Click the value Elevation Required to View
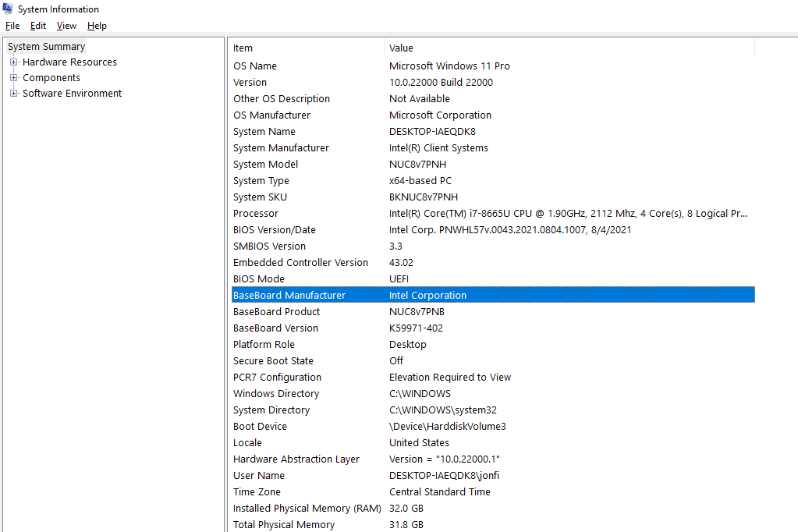Viewport: 798px width, 532px height. coord(450,378)
